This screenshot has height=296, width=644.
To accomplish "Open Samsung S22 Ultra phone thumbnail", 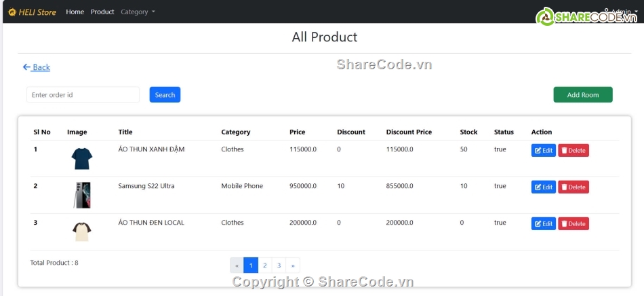I will tap(82, 195).
